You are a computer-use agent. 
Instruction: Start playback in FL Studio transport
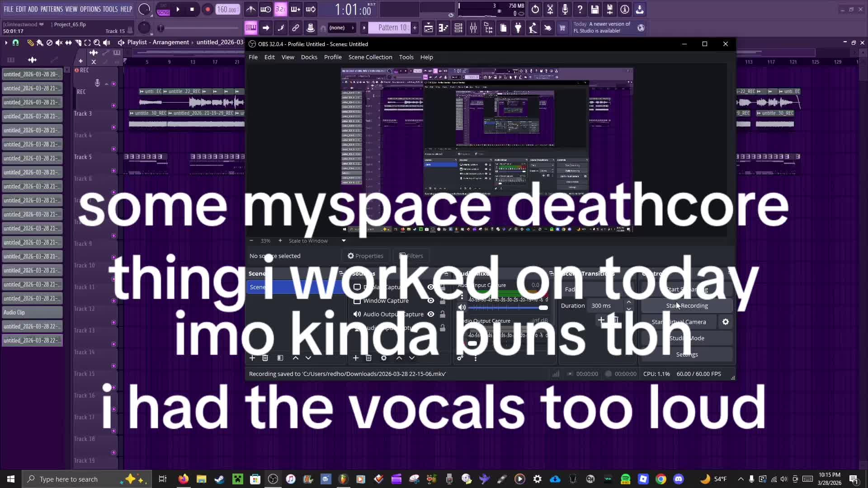(x=178, y=9)
